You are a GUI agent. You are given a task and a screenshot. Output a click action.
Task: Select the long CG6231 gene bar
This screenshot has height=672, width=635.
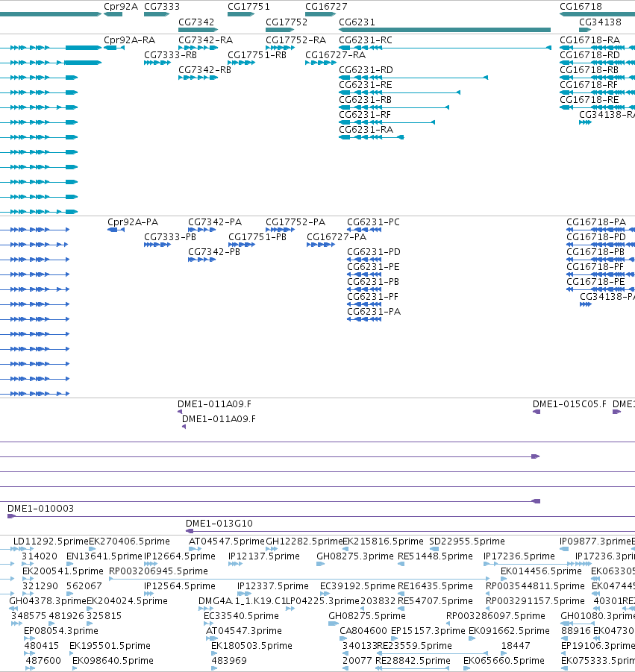click(x=445, y=30)
